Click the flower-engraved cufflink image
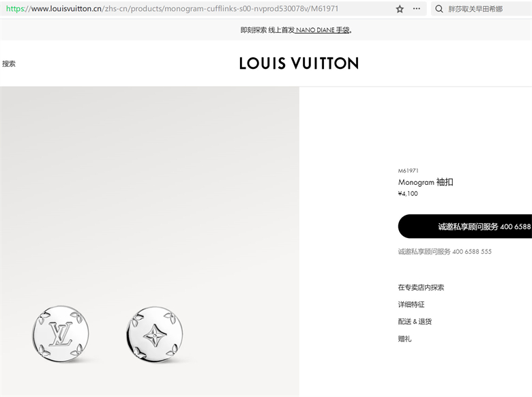Viewport: 532px width, 397px height. (x=155, y=335)
